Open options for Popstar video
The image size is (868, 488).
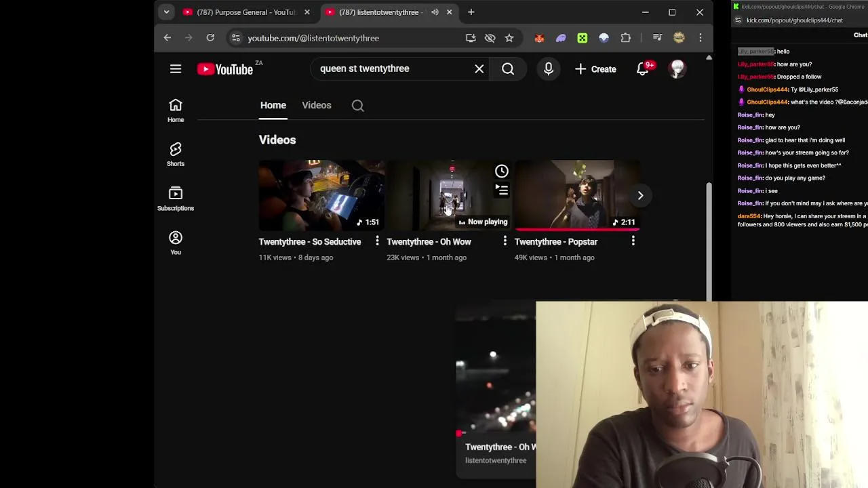pos(633,241)
